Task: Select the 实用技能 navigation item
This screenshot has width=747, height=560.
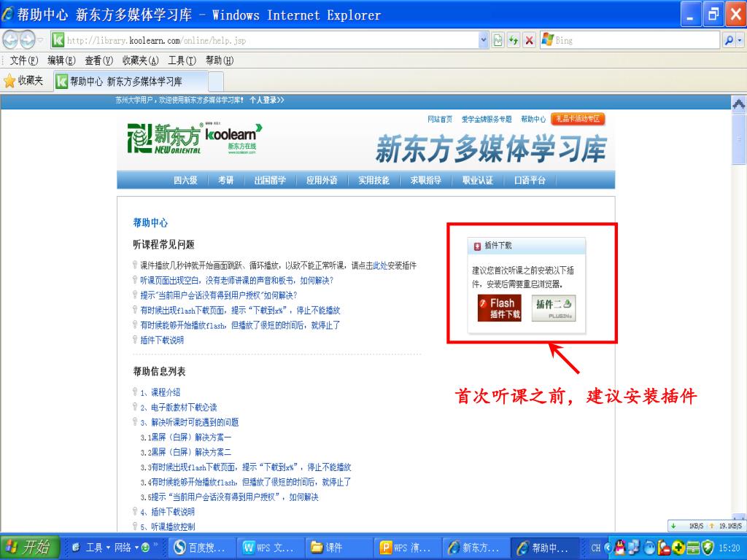Action: tap(373, 181)
